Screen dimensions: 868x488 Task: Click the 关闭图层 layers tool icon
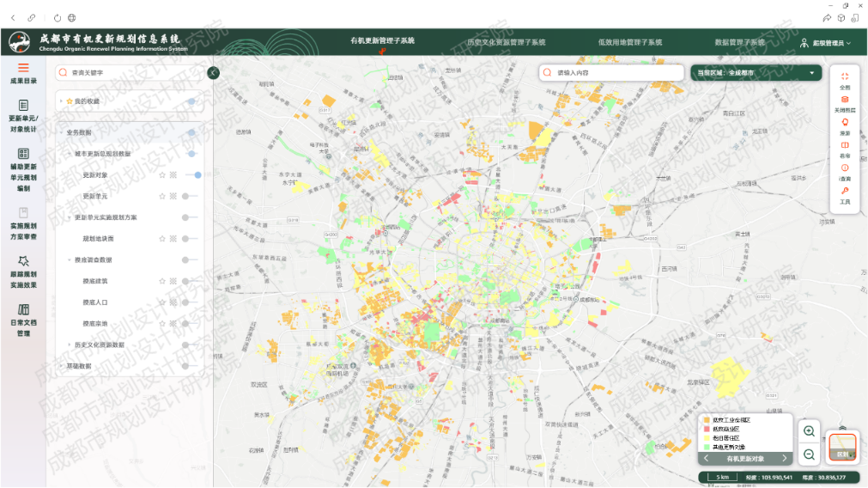point(845,100)
